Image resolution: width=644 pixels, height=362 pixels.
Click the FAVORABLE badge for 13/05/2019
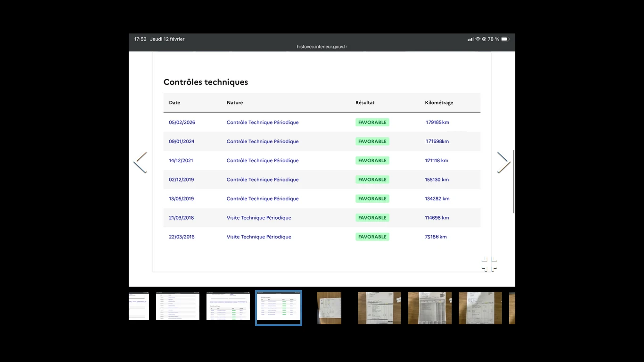pyautogui.click(x=372, y=199)
